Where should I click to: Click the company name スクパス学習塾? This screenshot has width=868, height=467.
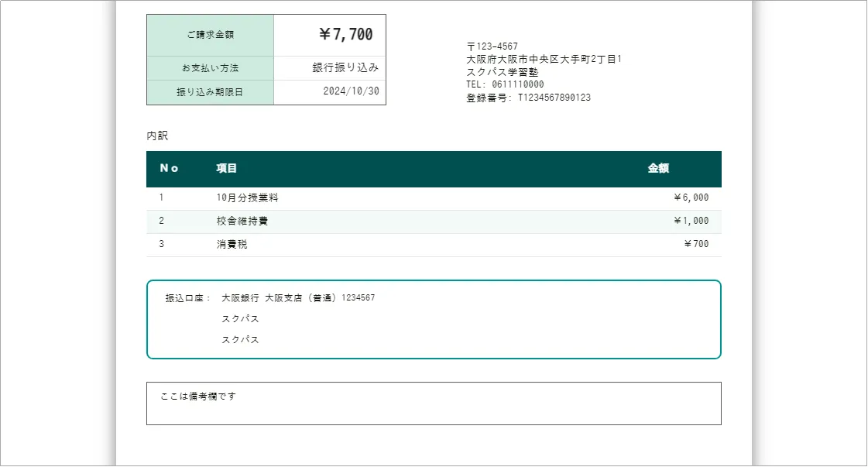[x=502, y=72]
